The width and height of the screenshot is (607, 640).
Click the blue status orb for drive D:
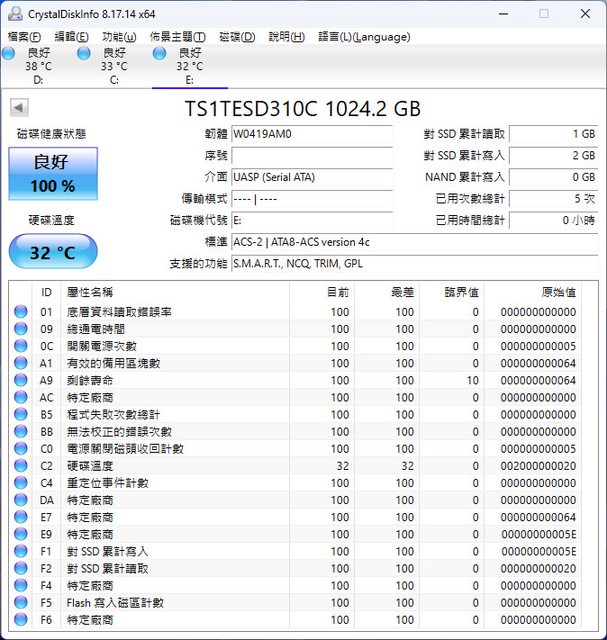click(x=9, y=53)
